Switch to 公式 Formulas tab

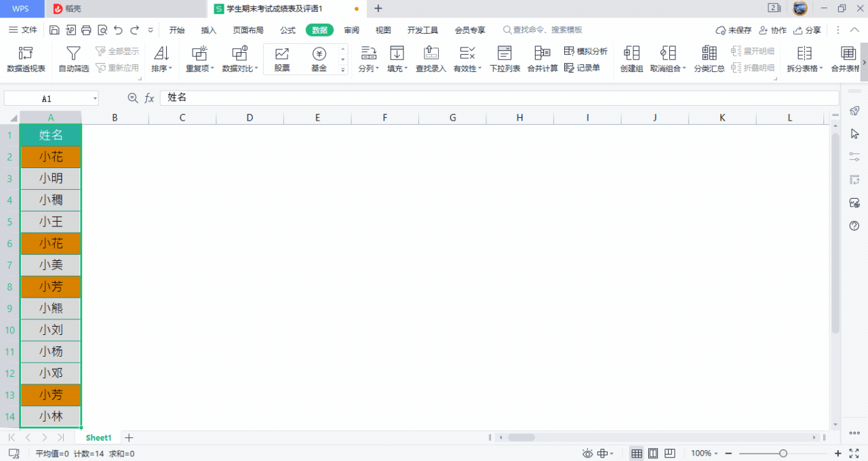288,30
